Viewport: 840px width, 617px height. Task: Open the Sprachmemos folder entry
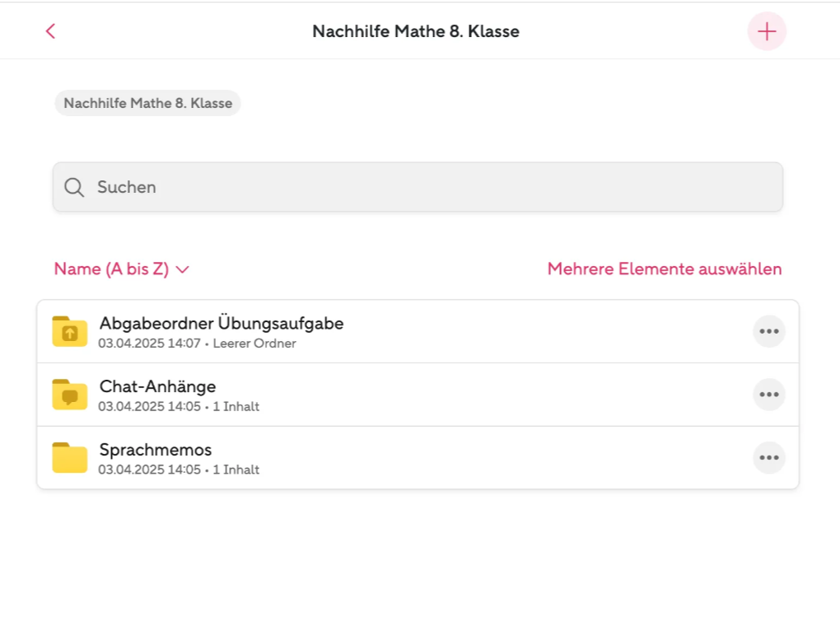(418, 458)
